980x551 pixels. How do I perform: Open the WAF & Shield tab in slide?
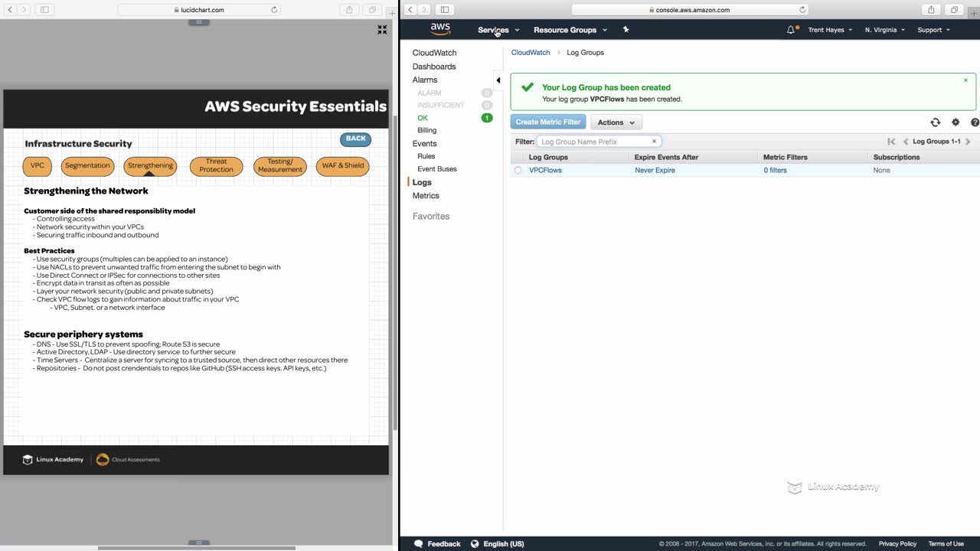point(343,165)
